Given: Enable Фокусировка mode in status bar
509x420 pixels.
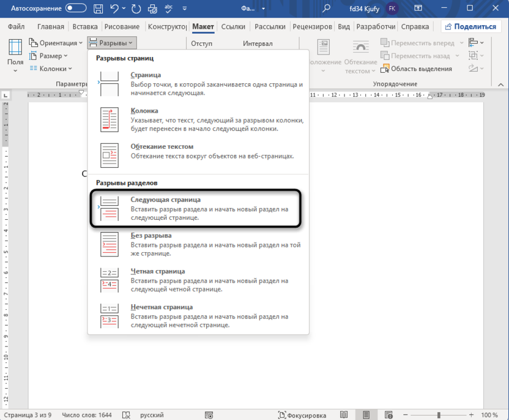Looking at the screenshot, I should (x=302, y=414).
